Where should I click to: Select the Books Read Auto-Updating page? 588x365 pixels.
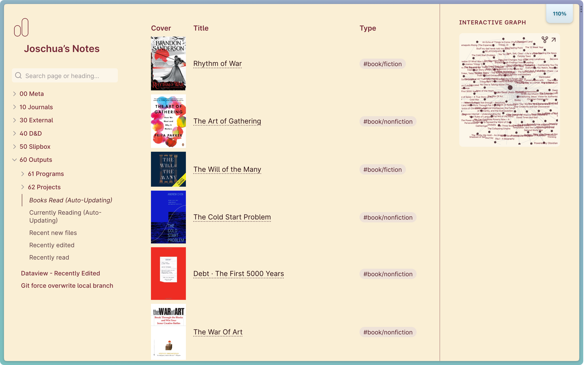(x=71, y=200)
